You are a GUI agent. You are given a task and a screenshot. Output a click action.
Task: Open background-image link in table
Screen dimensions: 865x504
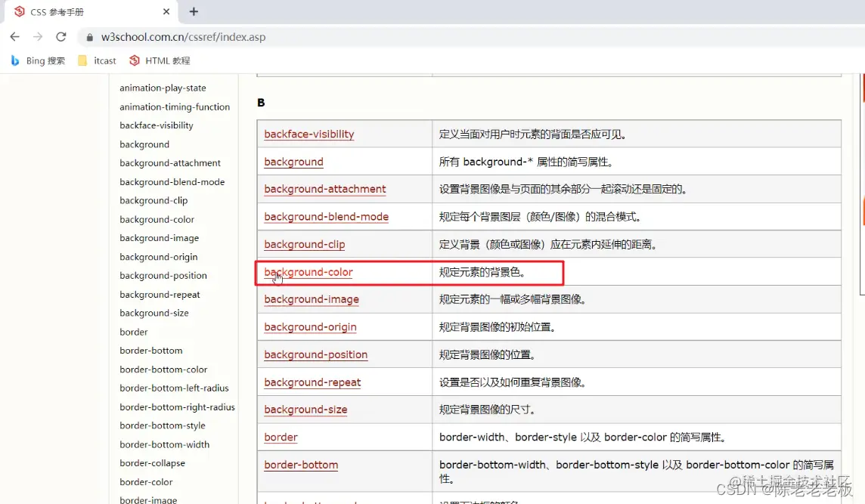[x=311, y=299]
